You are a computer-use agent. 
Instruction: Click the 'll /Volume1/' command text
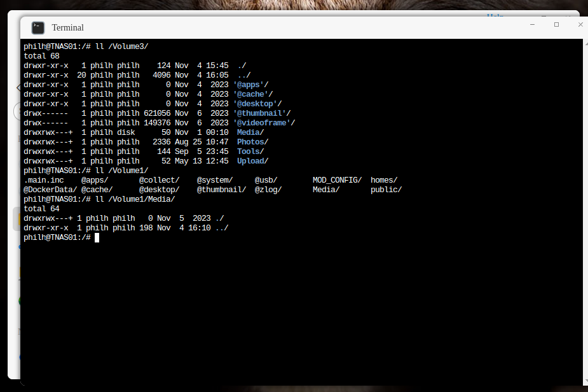122,171
